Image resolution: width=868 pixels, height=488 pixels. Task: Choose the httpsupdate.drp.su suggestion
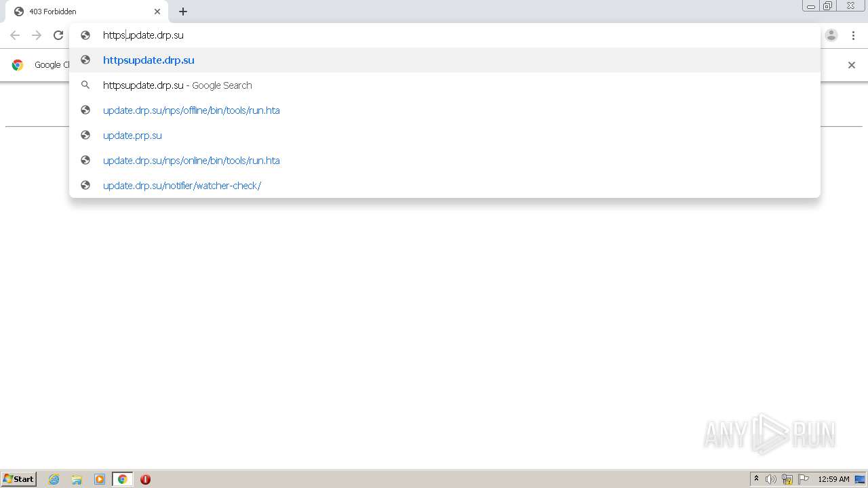coord(445,60)
